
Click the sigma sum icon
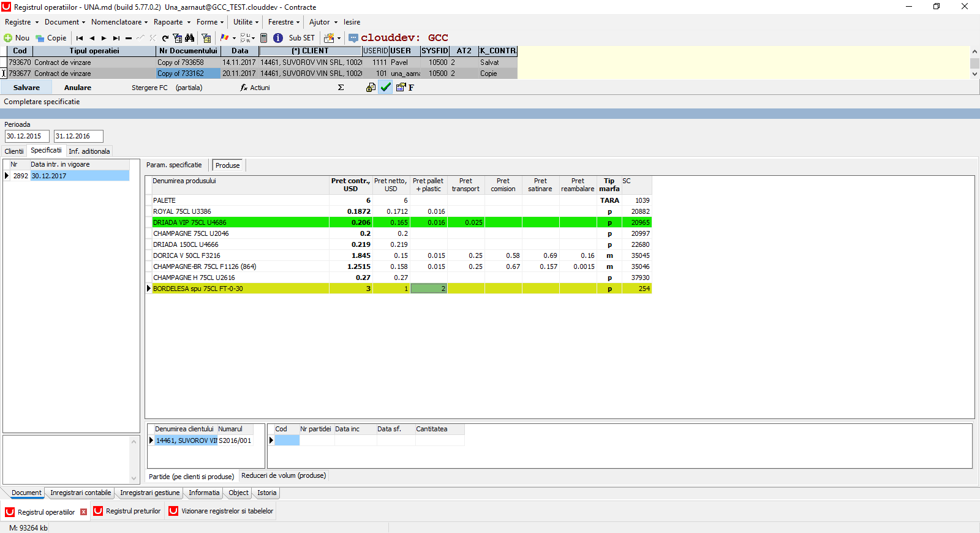(x=341, y=88)
